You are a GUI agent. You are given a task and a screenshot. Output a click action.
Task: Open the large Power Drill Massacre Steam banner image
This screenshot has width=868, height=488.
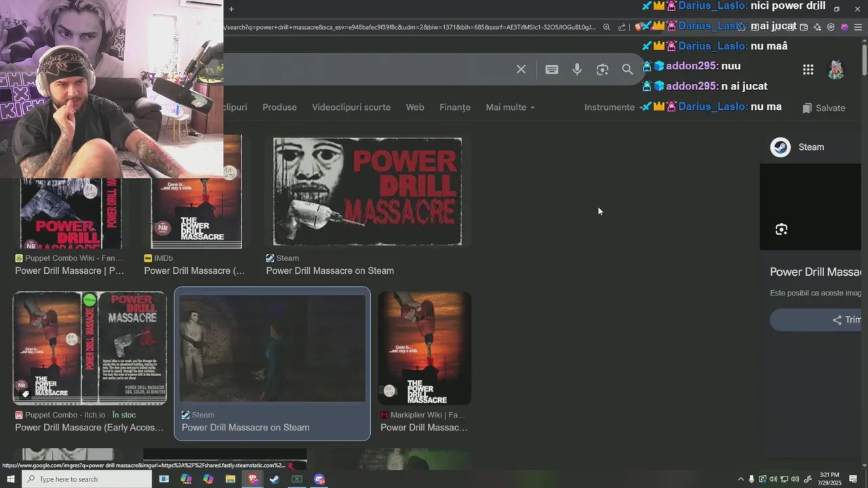368,192
